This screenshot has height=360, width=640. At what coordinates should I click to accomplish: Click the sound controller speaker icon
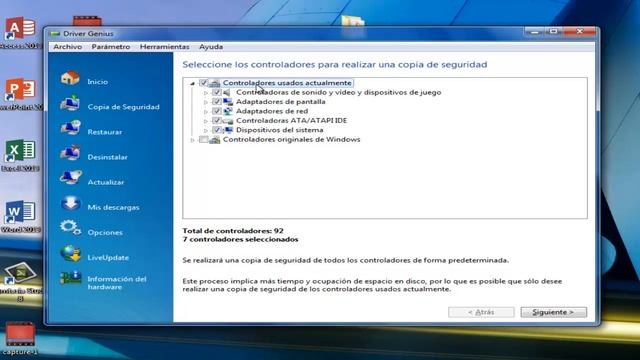(x=227, y=93)
